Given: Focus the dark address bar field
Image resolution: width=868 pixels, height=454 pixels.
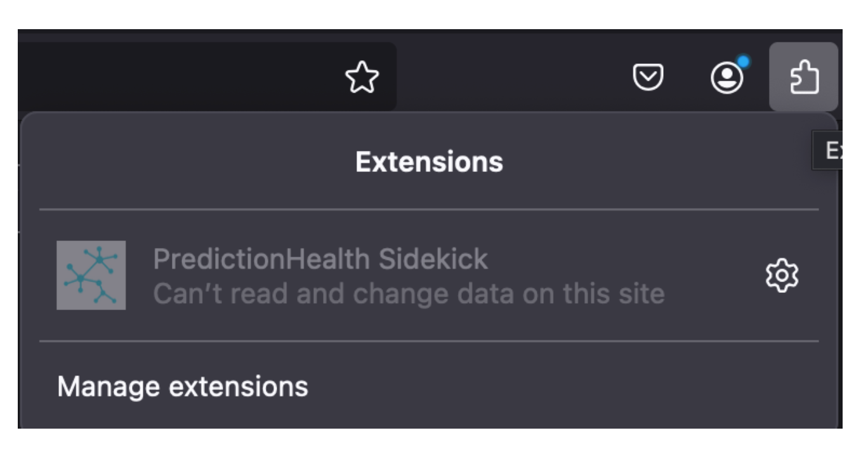Looking at the screenshot, I should coord(190,76).
